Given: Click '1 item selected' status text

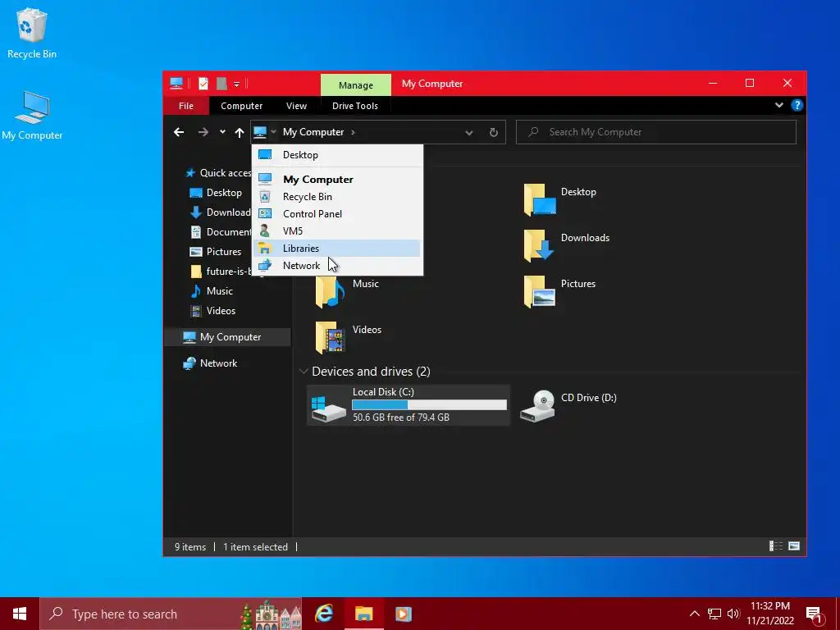Looking at the screenshot, I should tap(256, 547).
